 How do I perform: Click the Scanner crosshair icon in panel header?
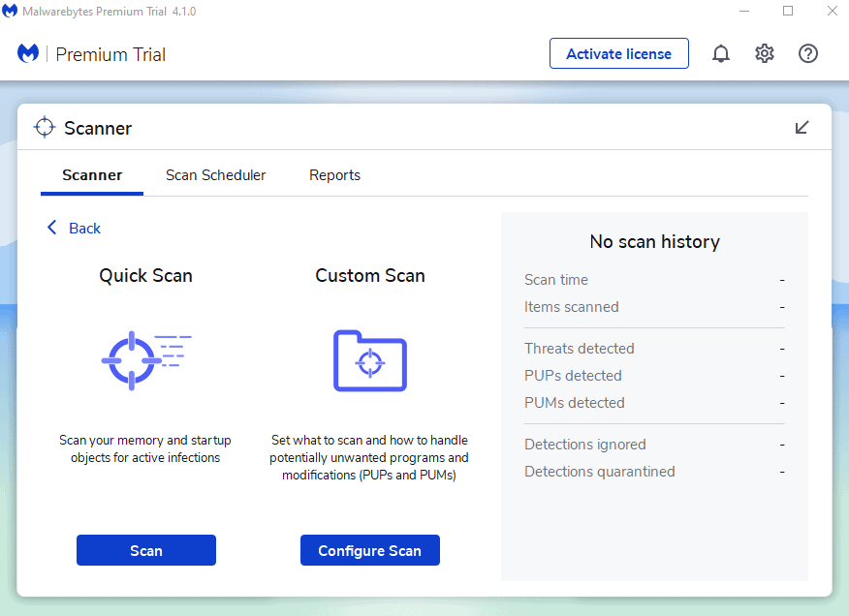(x=45, y=127)
